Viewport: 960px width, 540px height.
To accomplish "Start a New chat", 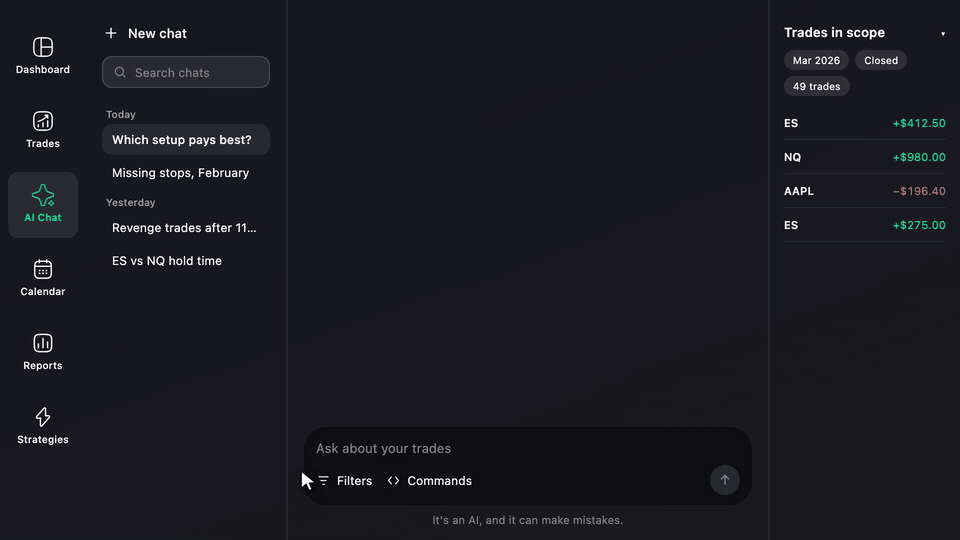I will coord(146,33).
